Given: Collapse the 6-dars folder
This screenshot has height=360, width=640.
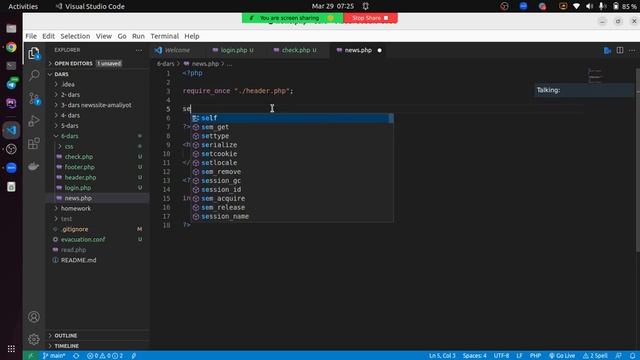Looking at the screenshot, I should [x=69, y=136].
